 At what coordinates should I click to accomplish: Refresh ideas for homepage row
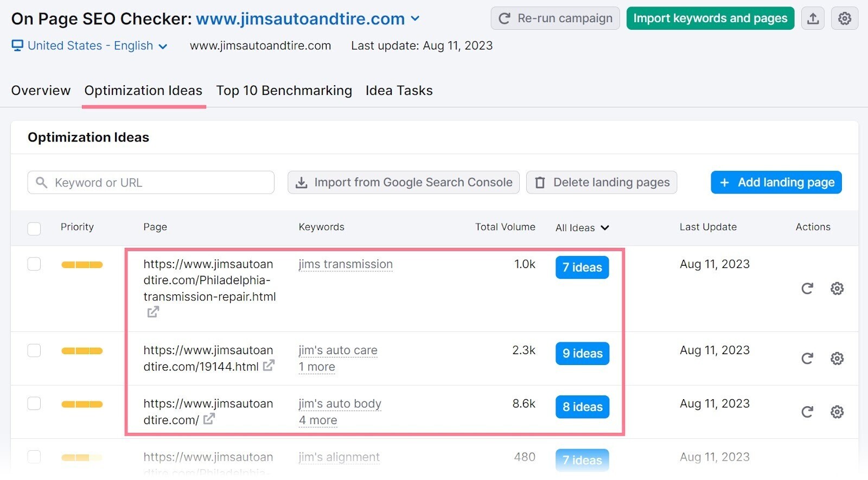(x=807, y=412)
